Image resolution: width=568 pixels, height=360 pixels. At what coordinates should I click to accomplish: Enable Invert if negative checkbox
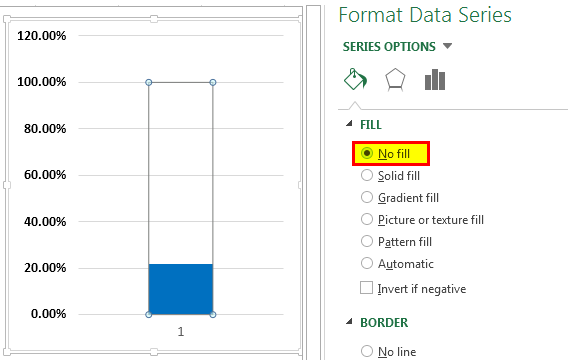pyautogui.click(x=366, y=288)
